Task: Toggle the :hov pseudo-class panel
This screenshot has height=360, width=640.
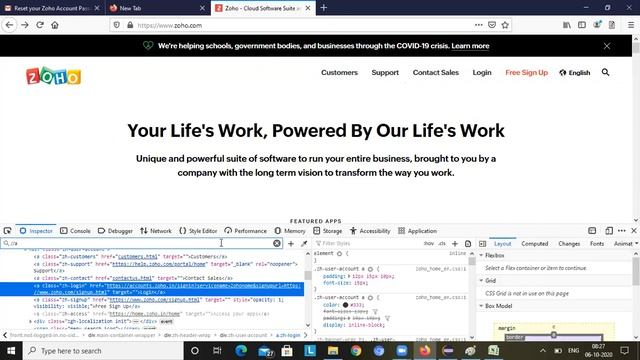Action: pos(429,244)
